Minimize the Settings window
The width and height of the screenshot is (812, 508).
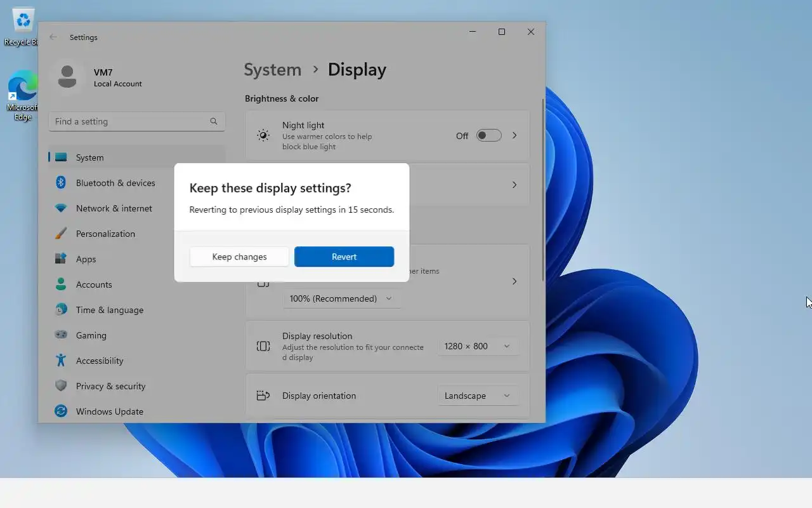(473, 32)
